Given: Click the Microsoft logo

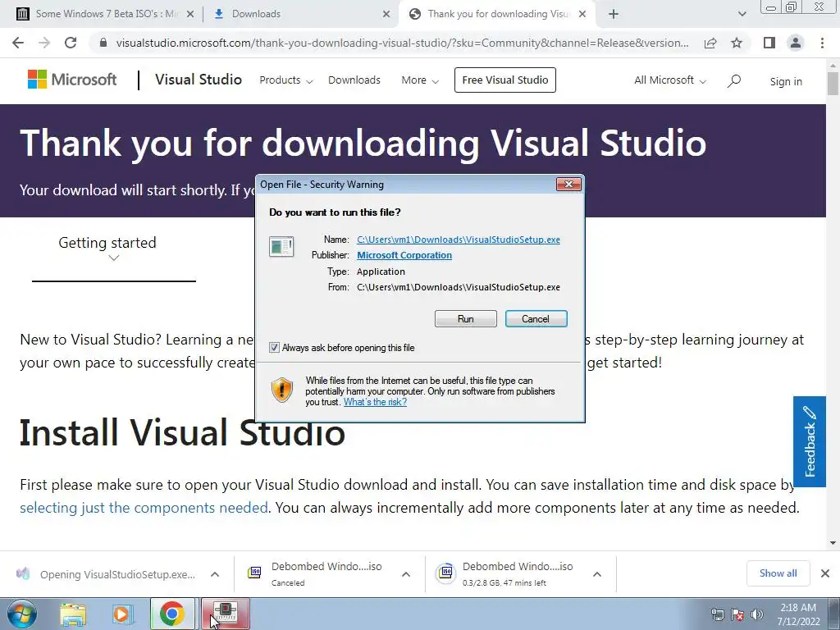Looking at the screenshot, I should 72,80.
